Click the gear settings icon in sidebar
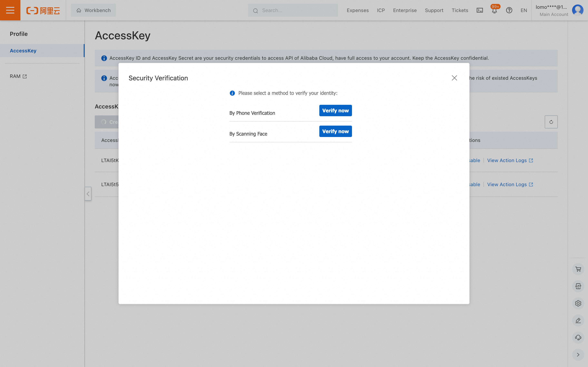 [x=578, y=303]
